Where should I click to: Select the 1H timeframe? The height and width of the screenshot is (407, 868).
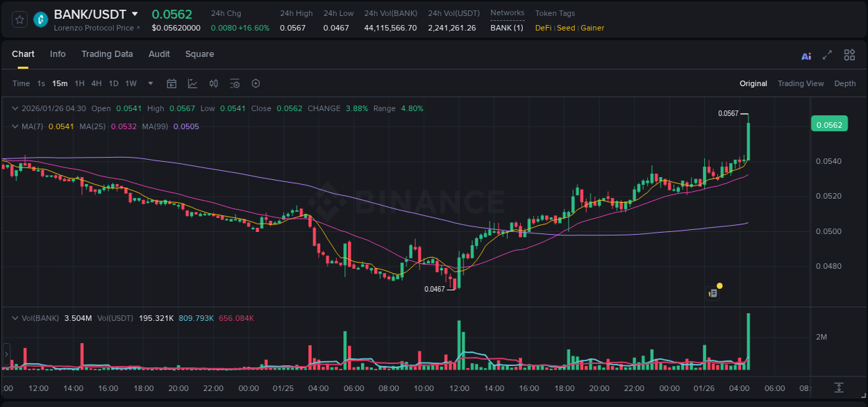pos(81,83)
